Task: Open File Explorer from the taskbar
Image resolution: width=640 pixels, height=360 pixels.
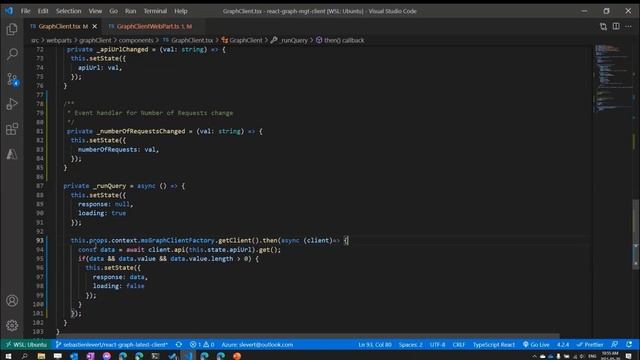Action: [41, 356]
